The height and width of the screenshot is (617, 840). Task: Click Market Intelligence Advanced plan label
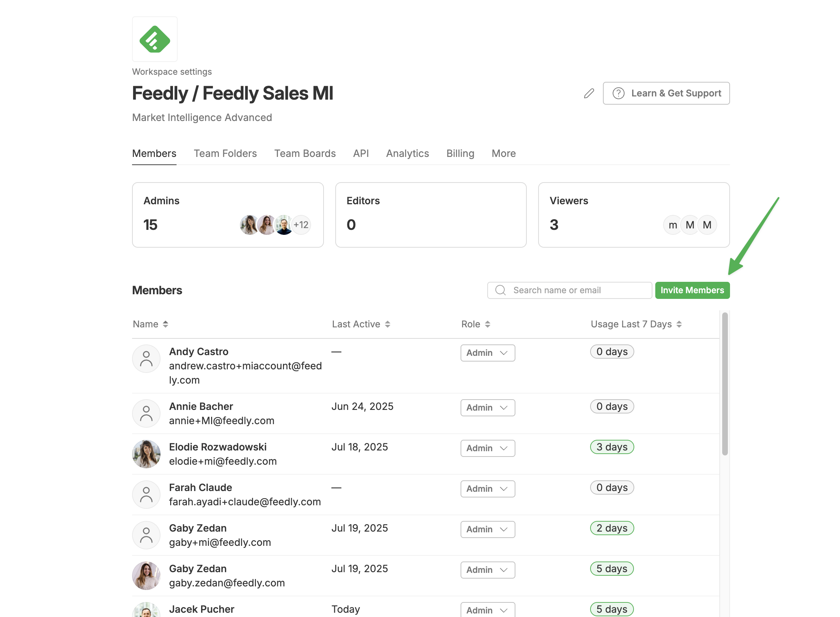click(202, 118)
